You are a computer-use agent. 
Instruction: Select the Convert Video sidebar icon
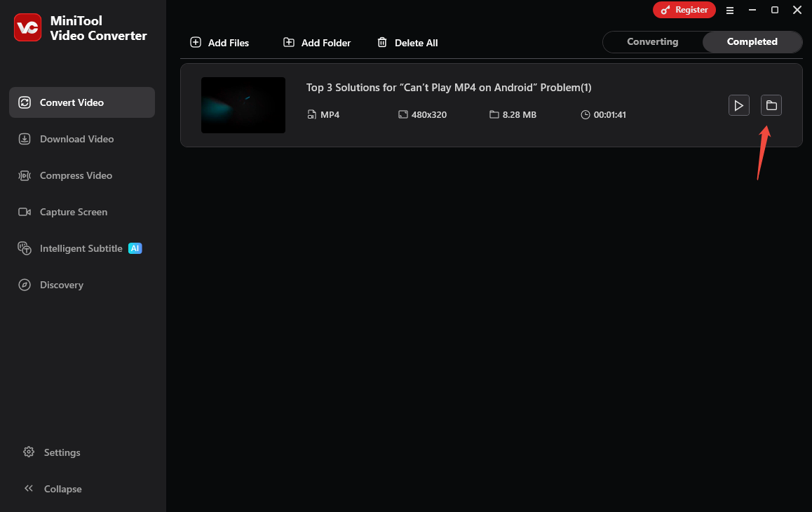tap(26, 102)
